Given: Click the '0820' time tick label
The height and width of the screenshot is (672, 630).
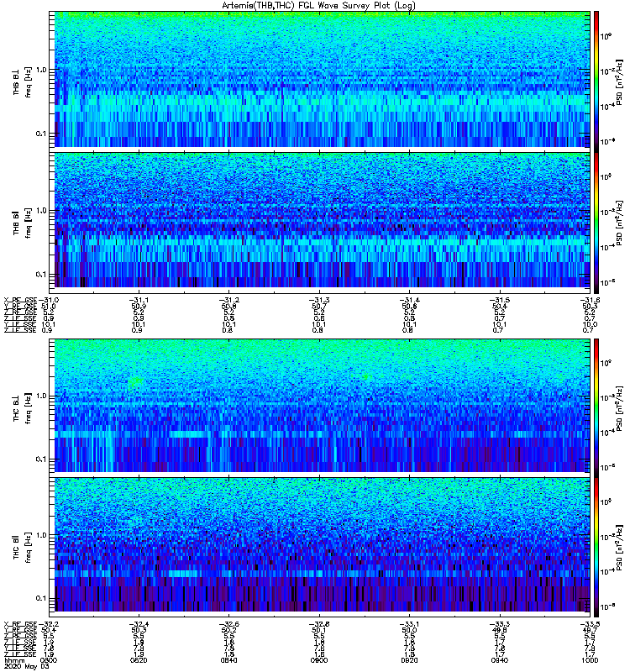Looking at the screenshot, I should point(139,660).
